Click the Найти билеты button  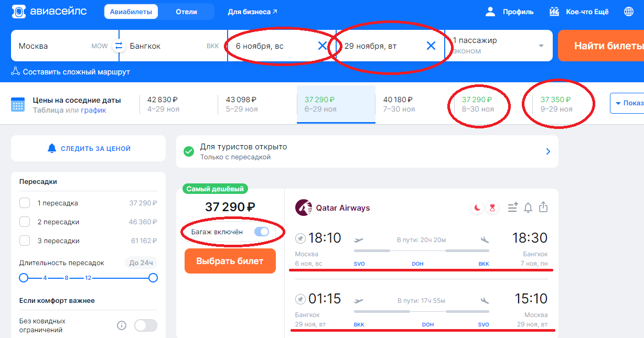point(601,46)
